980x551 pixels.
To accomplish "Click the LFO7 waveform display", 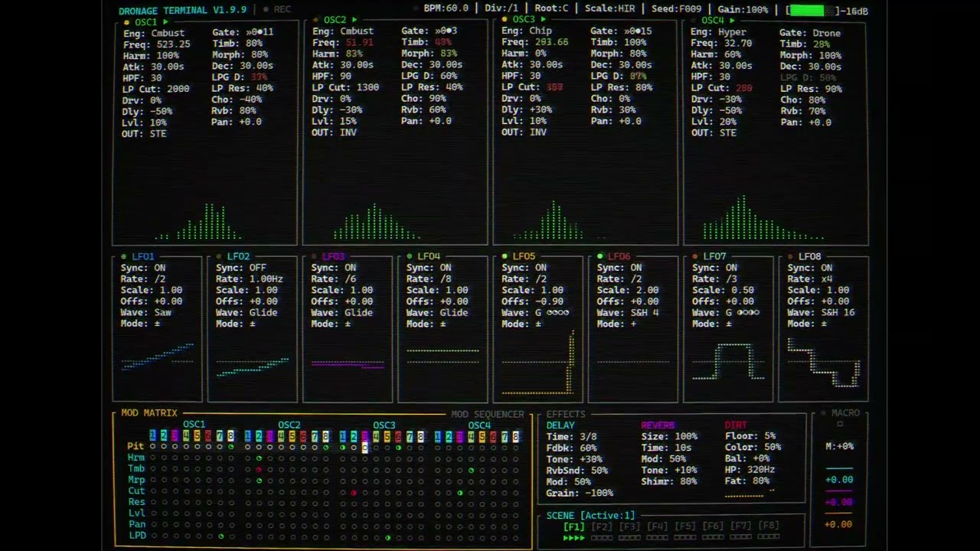I will [728, 361].
